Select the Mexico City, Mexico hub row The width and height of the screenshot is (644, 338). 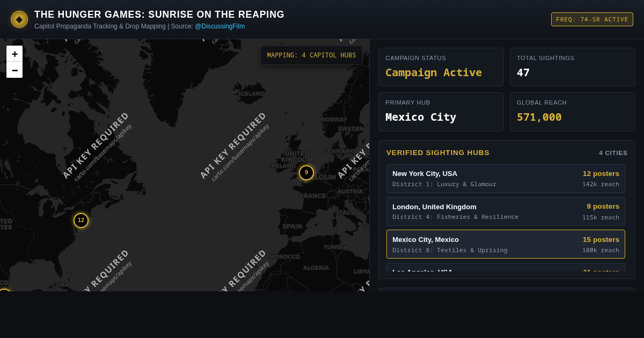pyautogui.click(x=506, y=244)
